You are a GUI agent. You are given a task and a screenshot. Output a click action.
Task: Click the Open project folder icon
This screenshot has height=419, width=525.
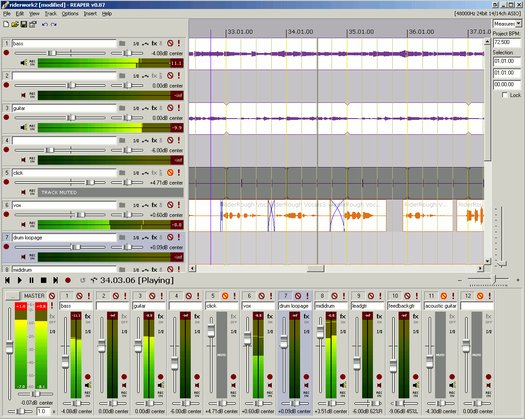click(x=15, y=24)
